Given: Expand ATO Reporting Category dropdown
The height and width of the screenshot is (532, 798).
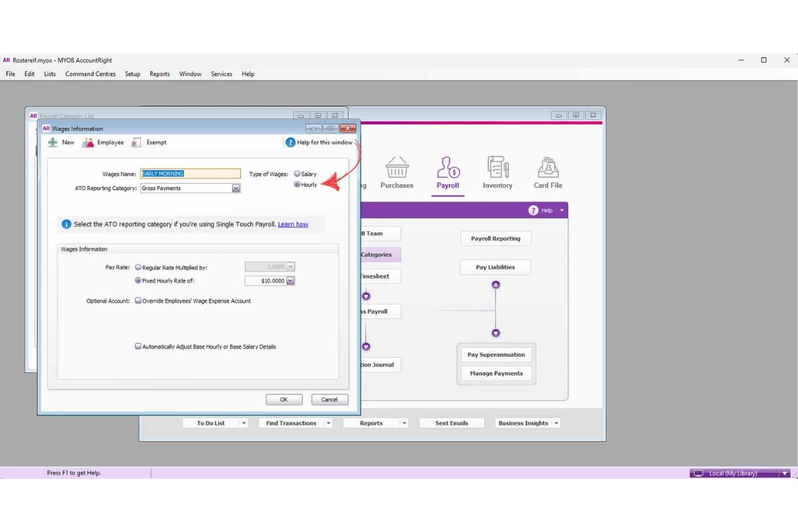Looking at the screenshot, I should click(x=235, y=188).
